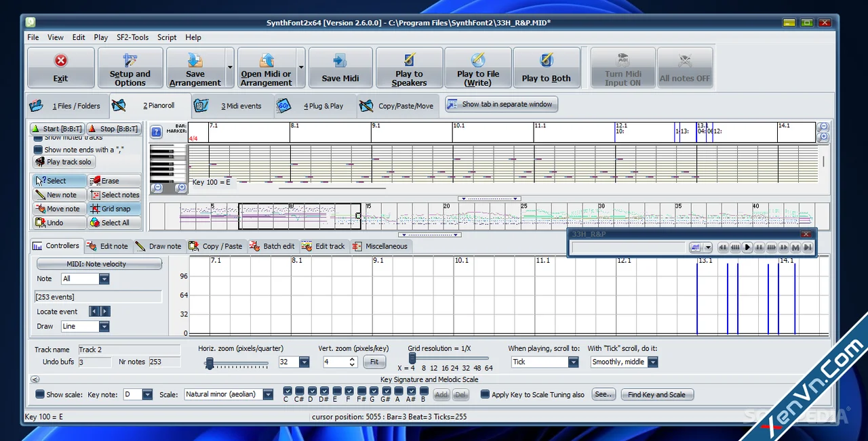Activate the Move note tool

coord(59,209)
